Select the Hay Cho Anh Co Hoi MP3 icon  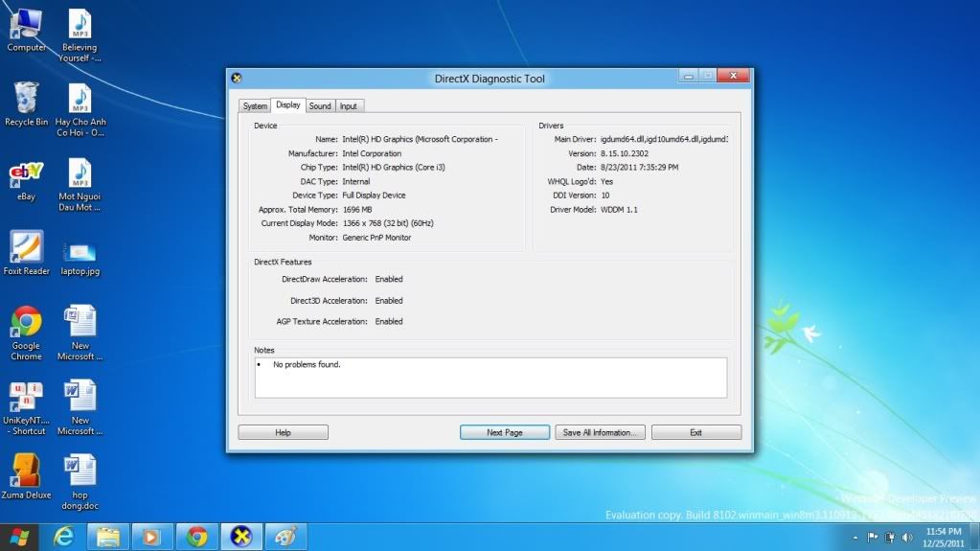click(80, 110)
